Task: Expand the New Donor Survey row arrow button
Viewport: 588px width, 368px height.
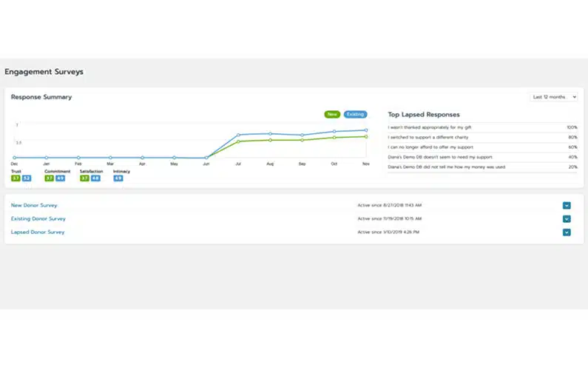Action: pos(567,205)
